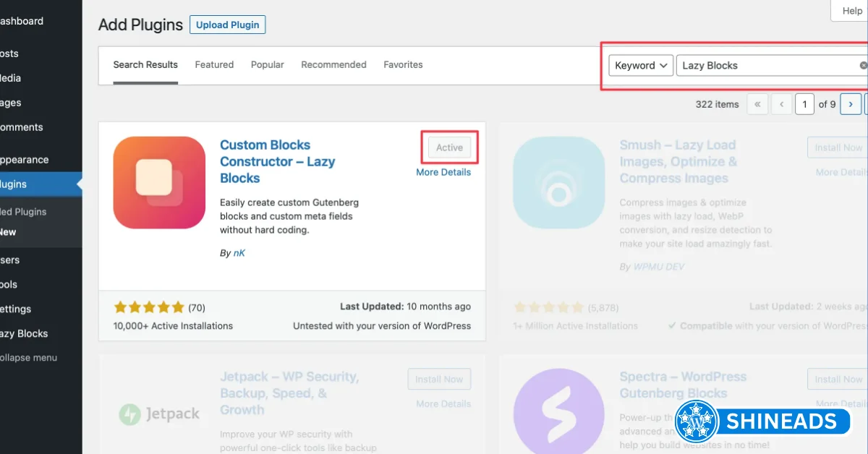Open the Help panel tab
868x454 pixels.
pyautogui.click(x=850, y=11)
